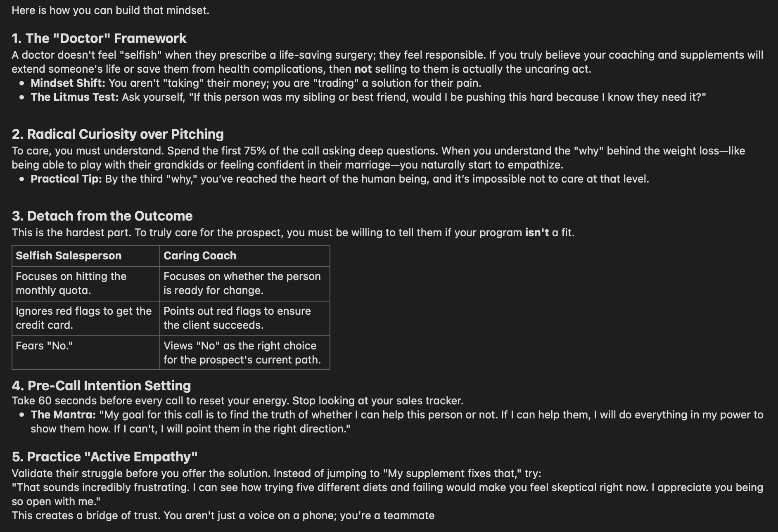This screenshot has width=778, height=532.
Task: Click the bold Litmus Test label
Action: click(74, 97)
